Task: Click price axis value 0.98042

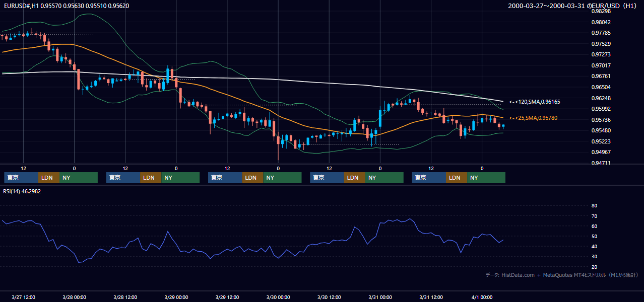Action: pos(601,22)
